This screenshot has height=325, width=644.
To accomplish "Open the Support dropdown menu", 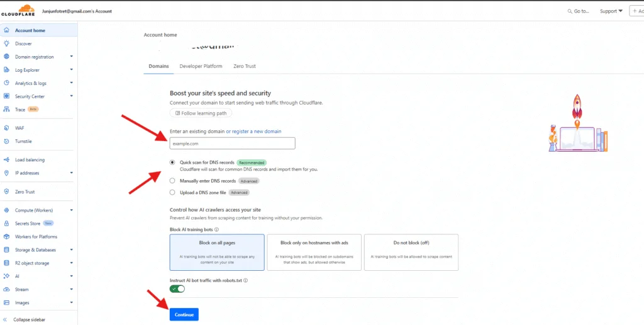I will (611, 11).
